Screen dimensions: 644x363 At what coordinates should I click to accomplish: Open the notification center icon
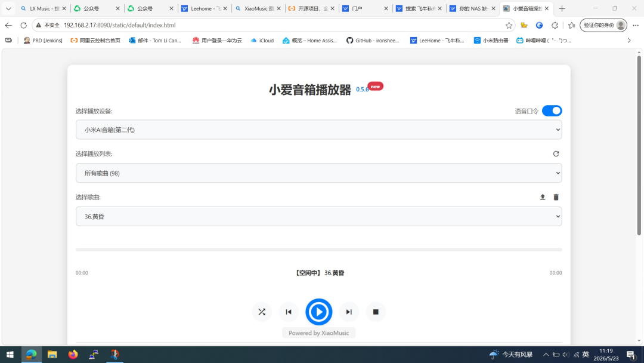click(x=631, y=355)
